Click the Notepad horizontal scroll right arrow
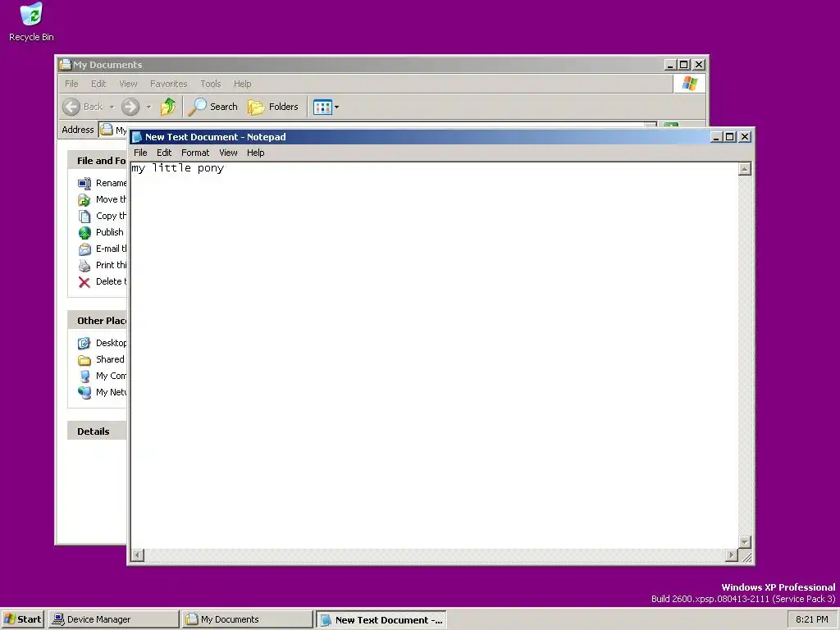Image resolution: width=840 pixels, height=630 pixels. (732, 555)
